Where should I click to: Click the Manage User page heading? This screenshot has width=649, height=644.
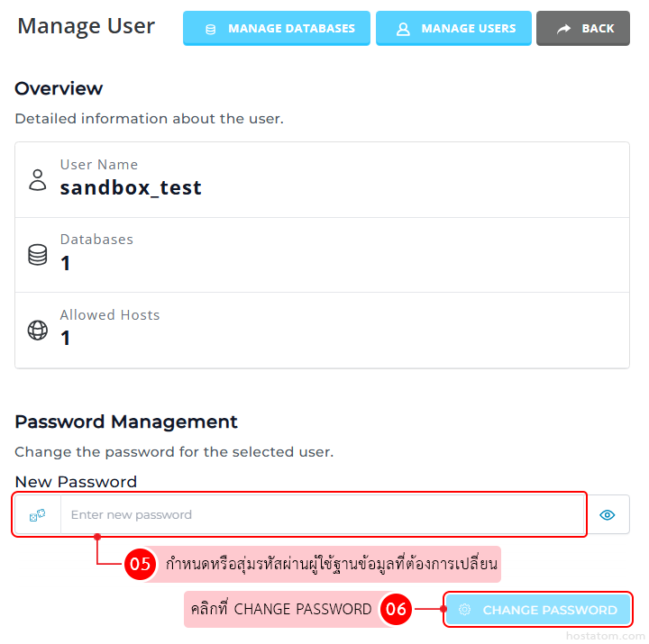click(87, 26)
